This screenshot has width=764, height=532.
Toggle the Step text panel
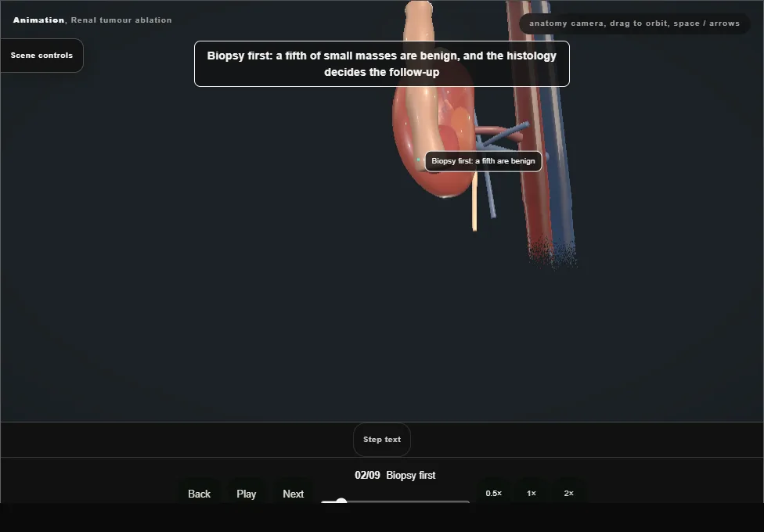(x=382, y=440)
